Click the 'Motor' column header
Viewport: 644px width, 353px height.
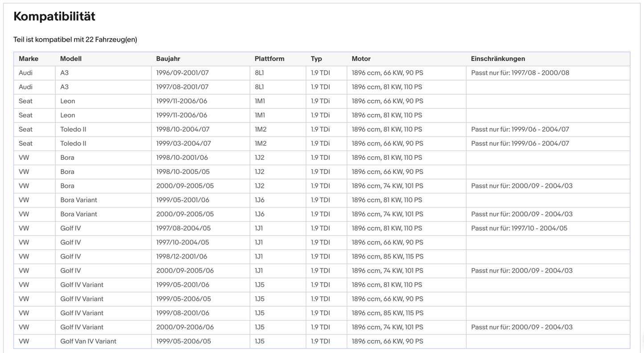361,59
